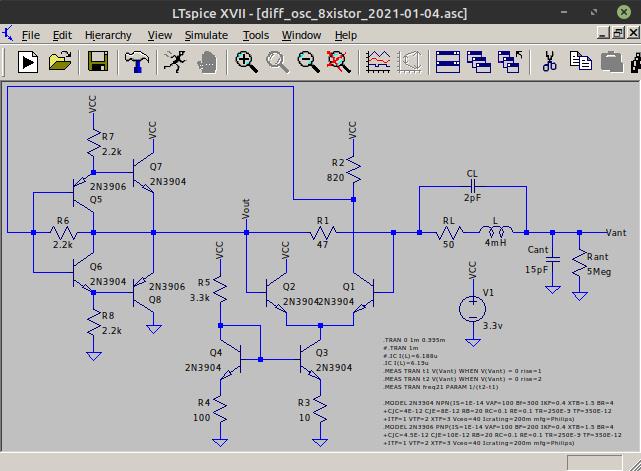Click the Zoom Out magnifier icon
Screen dimensions: 641x471
click(308, 62)
